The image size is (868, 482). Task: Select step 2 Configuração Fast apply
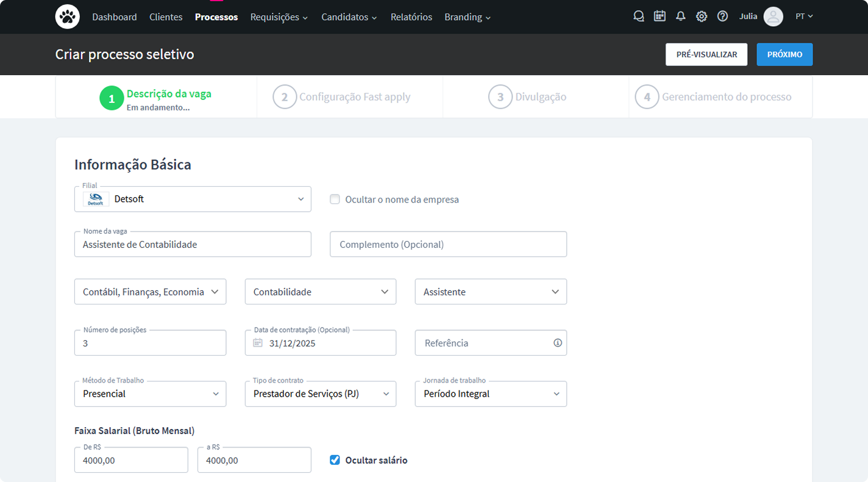(x=343, y=97)
